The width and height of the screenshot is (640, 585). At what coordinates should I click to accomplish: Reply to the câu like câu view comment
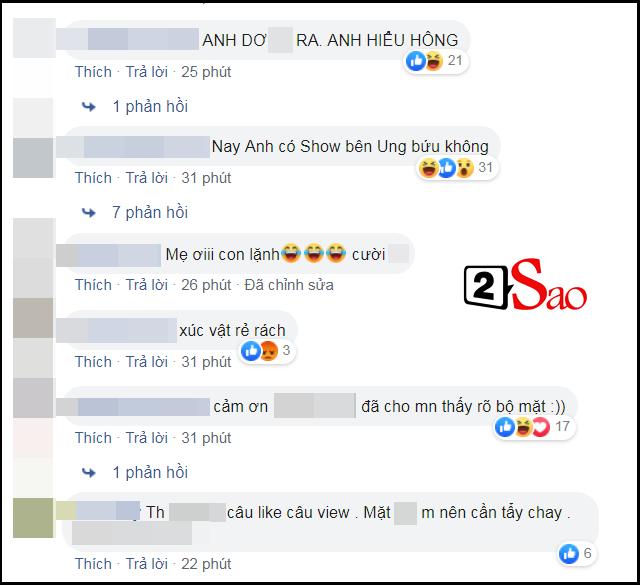tap(147, 564)
